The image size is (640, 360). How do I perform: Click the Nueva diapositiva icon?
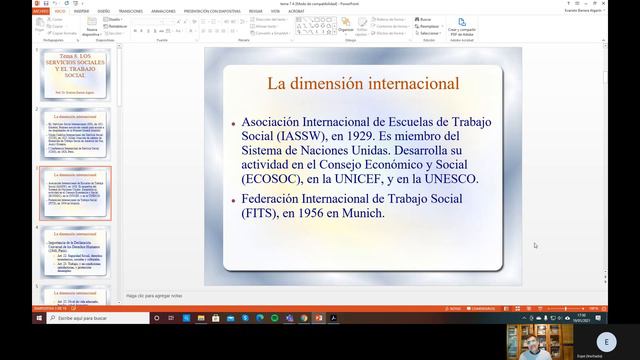92,22
